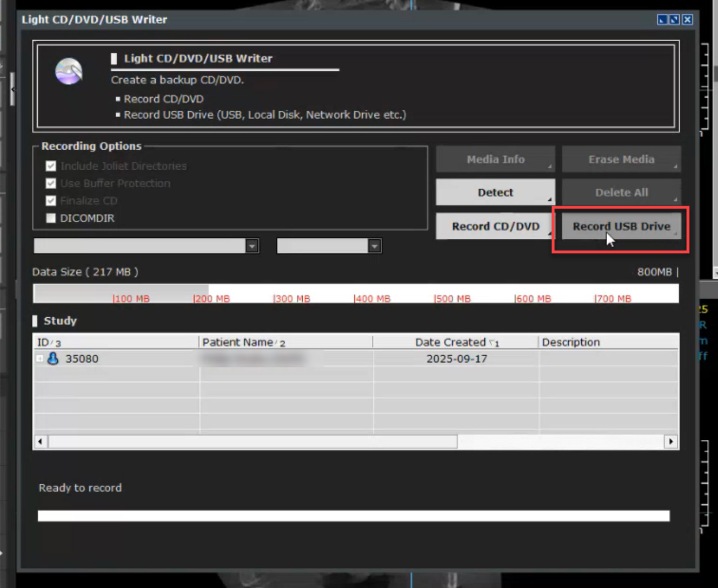Viewport: 718px width, 588px height.
Task: Toggle Use Buffer Protection checkbox
Action: pos(51,183)
